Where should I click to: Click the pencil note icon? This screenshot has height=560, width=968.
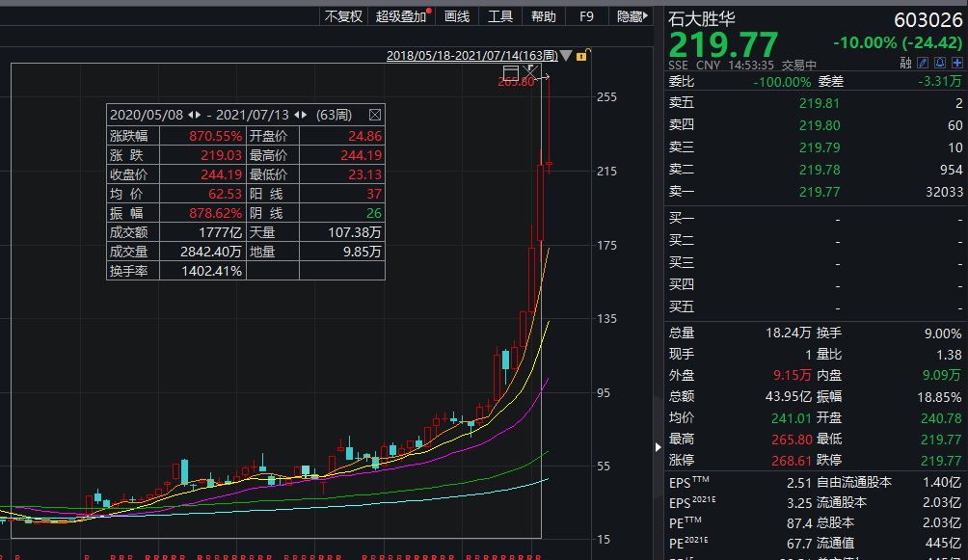[x=923, y=64]
